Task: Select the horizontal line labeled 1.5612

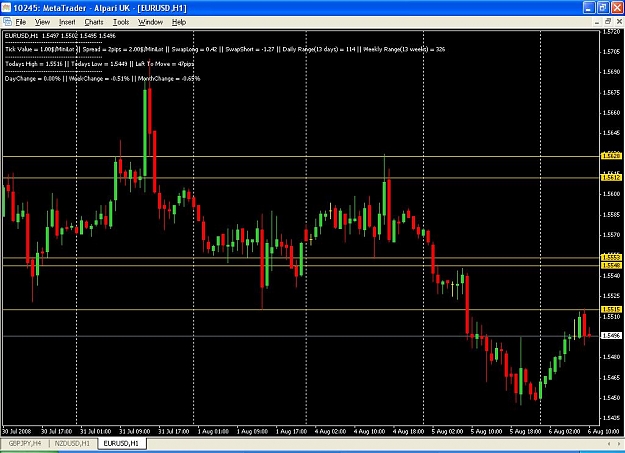Action: click(301, 177)
